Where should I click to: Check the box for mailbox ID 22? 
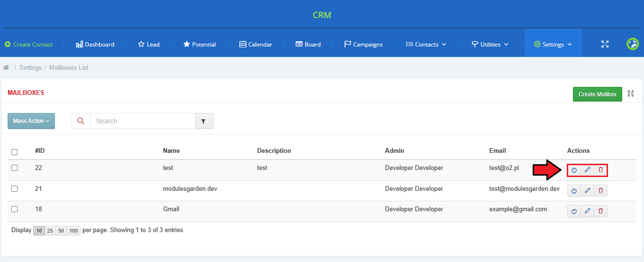click(14, 168)
